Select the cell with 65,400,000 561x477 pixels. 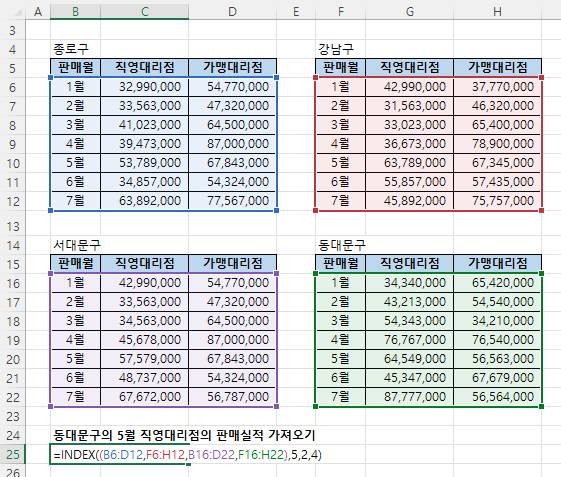point(497,125)
